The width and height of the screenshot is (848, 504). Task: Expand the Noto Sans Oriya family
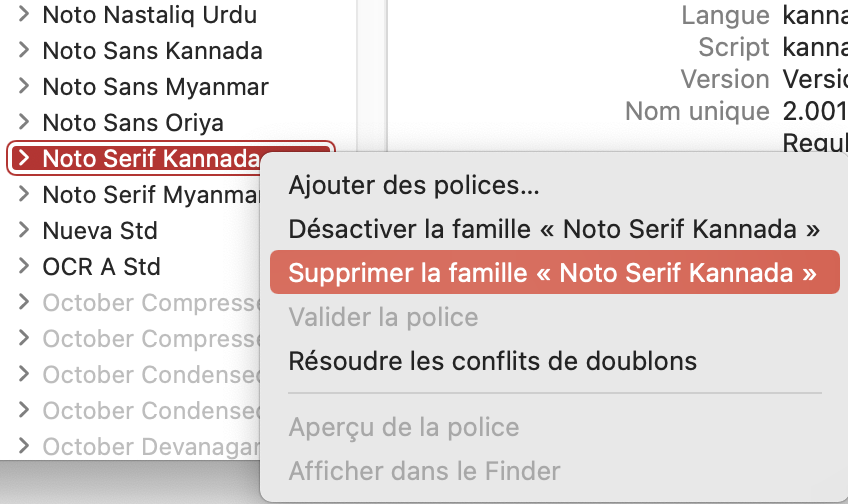[24, 123]
